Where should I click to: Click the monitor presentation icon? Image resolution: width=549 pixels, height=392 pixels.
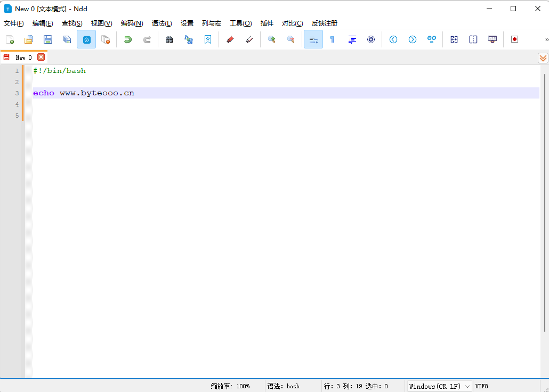pos(493,39)
